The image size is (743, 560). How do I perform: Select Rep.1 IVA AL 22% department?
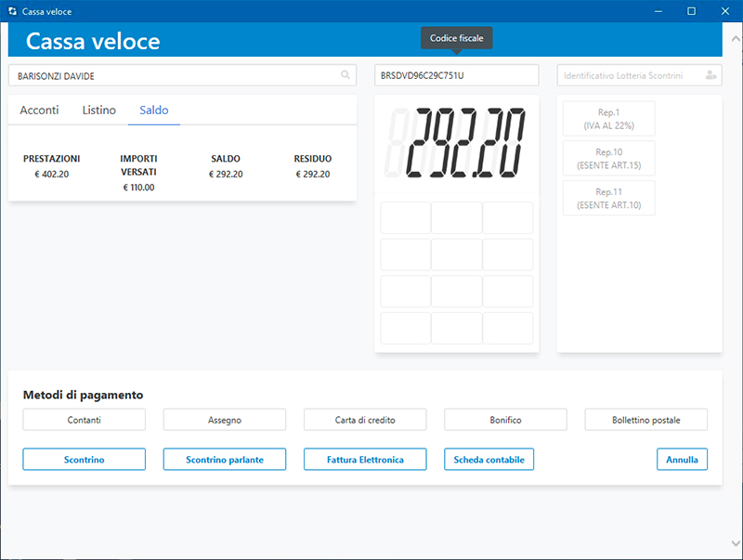[608, 119]
